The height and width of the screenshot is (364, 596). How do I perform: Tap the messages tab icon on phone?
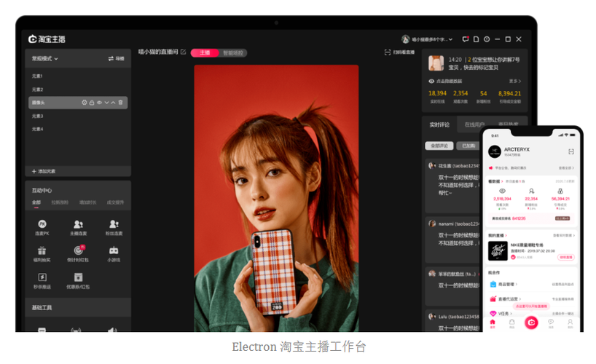click(551, 323)
